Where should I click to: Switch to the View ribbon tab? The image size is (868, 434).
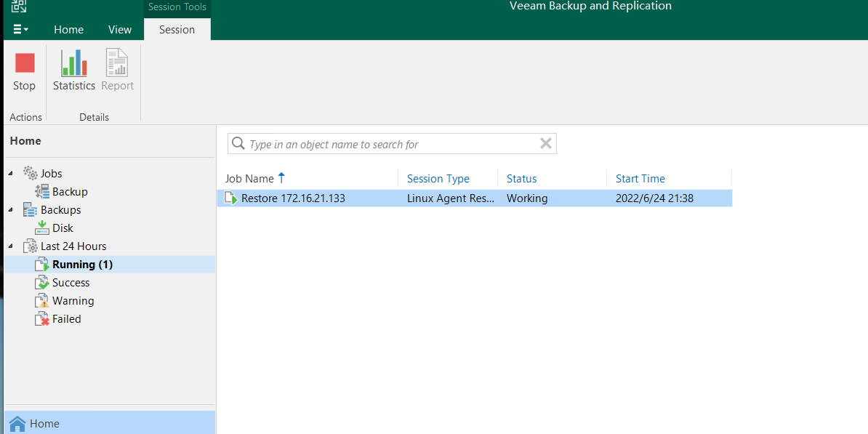tap(119, 30)
